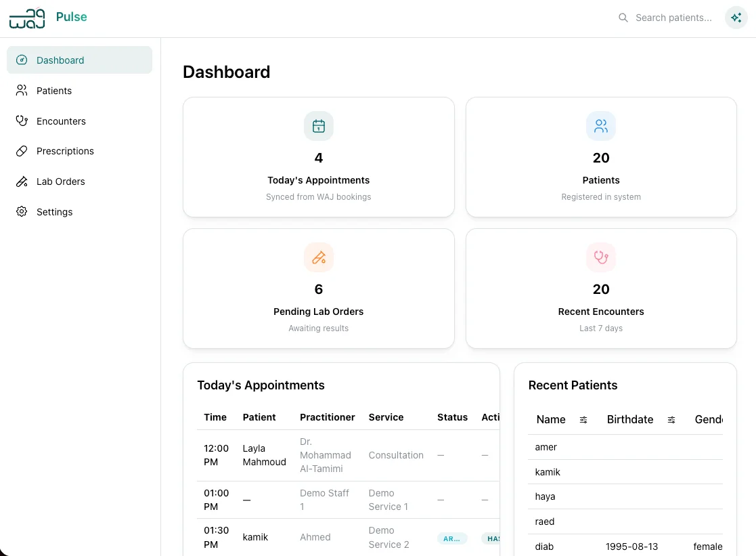The image size is (756, 556).
Task: Click the calendar icon on Today's Appointments card
Action: (x=318, y=126)
